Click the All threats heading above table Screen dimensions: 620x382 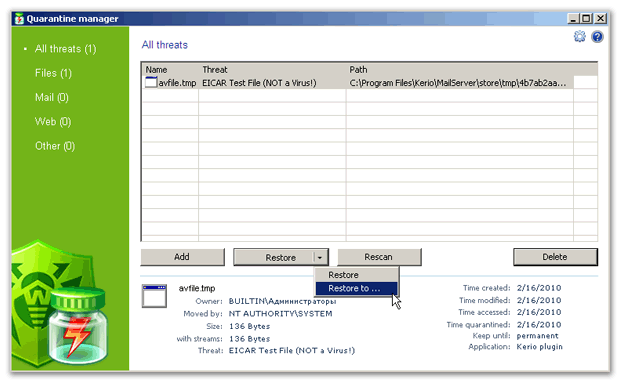(x=164, y=45)
